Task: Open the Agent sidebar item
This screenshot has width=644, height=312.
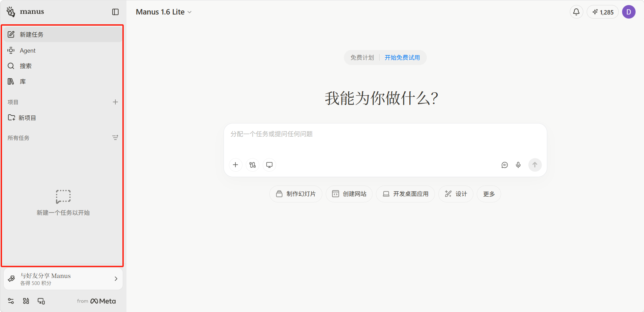Action: pos(63,50)
